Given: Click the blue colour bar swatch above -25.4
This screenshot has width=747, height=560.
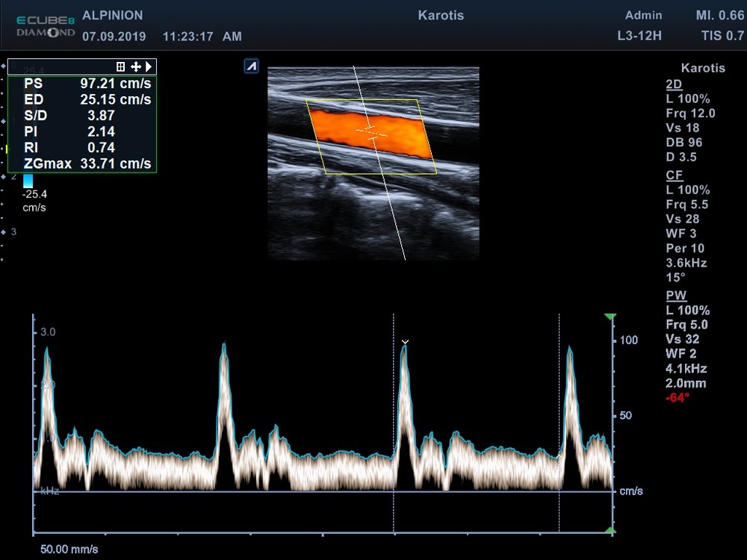Looking at the screenshot, I should tap(28, 181).
